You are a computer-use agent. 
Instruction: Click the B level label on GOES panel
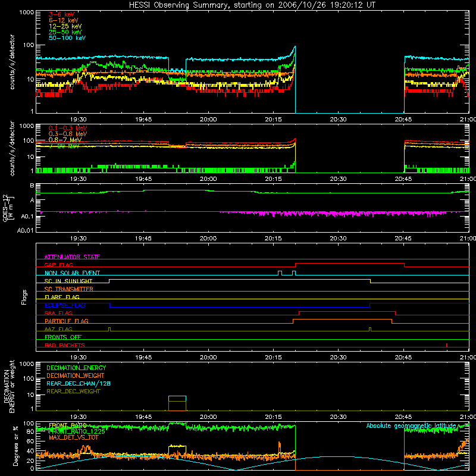click(32, 186)
